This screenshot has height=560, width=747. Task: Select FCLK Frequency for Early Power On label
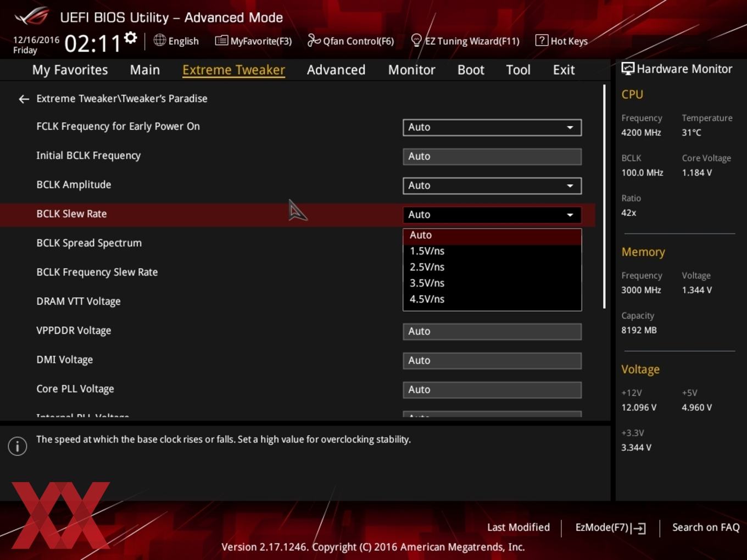(118, 126)
